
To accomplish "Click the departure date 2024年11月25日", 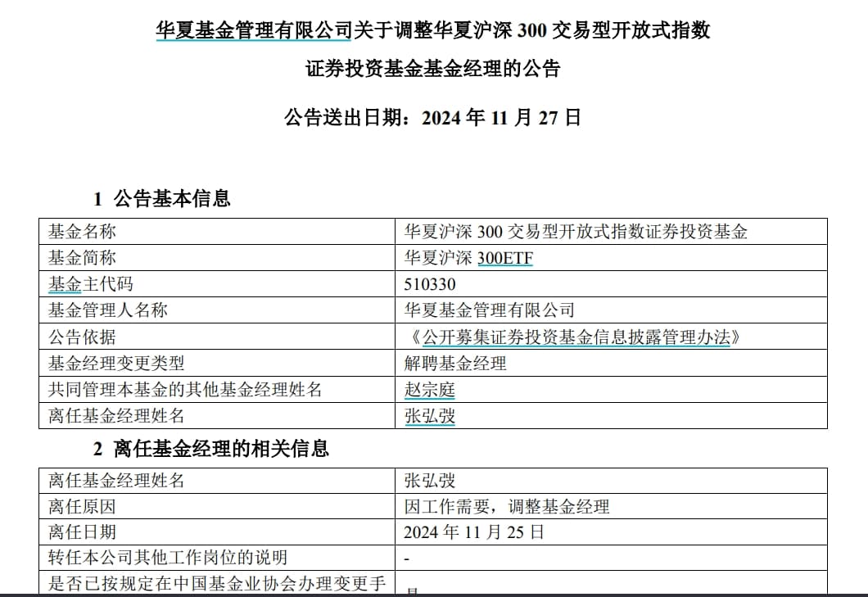I will pos(473,532).
